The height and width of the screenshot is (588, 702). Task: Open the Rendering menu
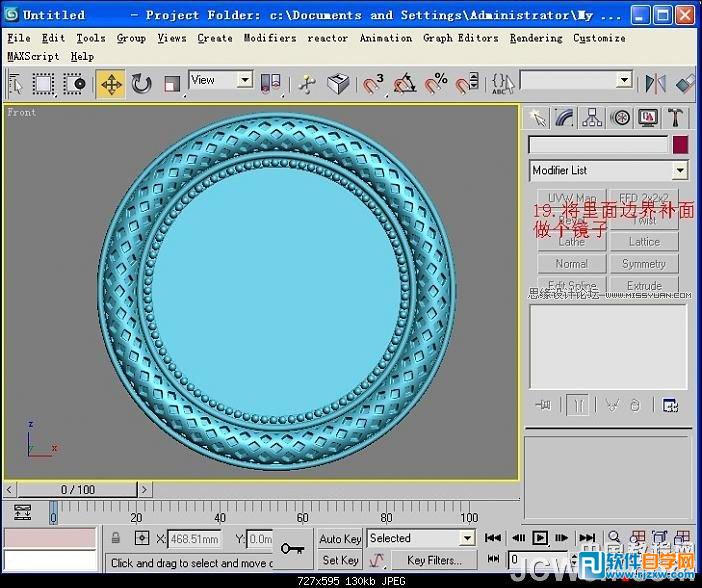tap(535, 38)
